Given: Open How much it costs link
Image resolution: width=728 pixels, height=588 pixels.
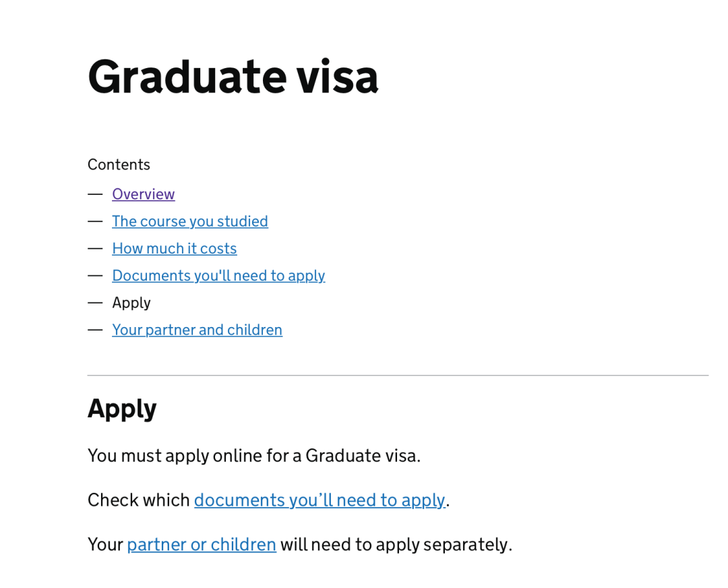Looking at the screenshot, I should pos(175,248).
